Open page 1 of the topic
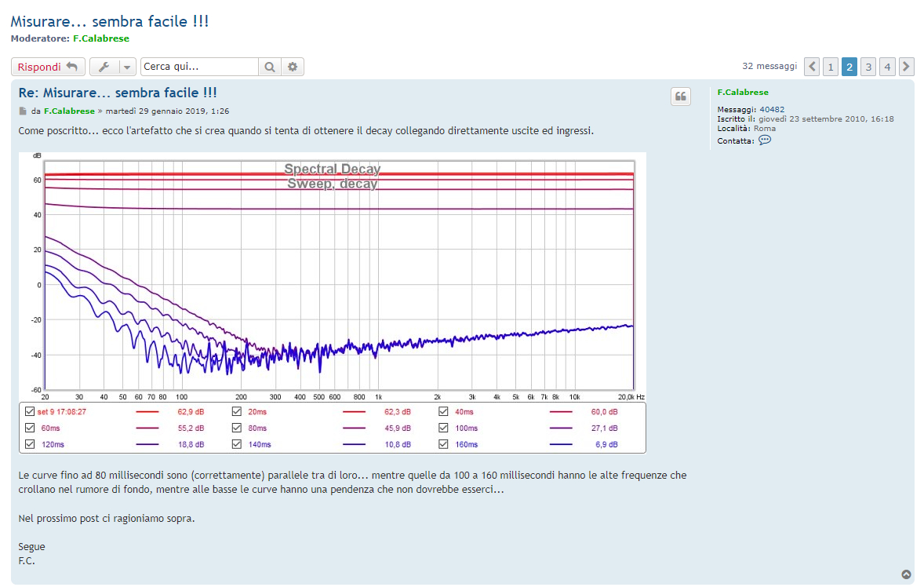 coord(831,67)
